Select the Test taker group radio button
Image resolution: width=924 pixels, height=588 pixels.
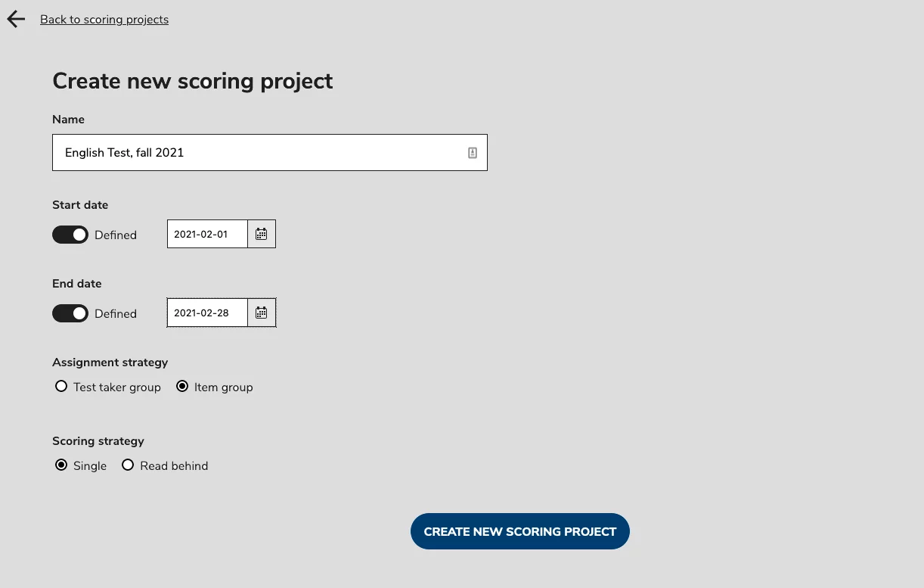[x=61, y=386]
